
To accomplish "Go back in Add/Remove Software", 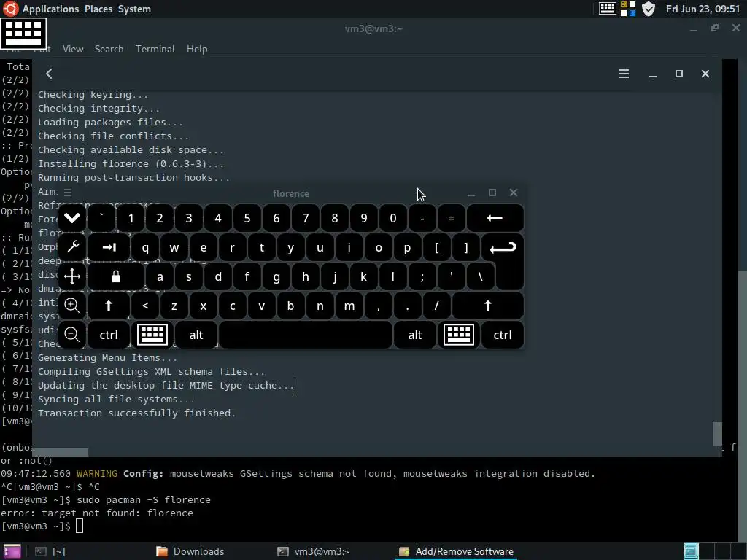I will [x=49, y=74].
